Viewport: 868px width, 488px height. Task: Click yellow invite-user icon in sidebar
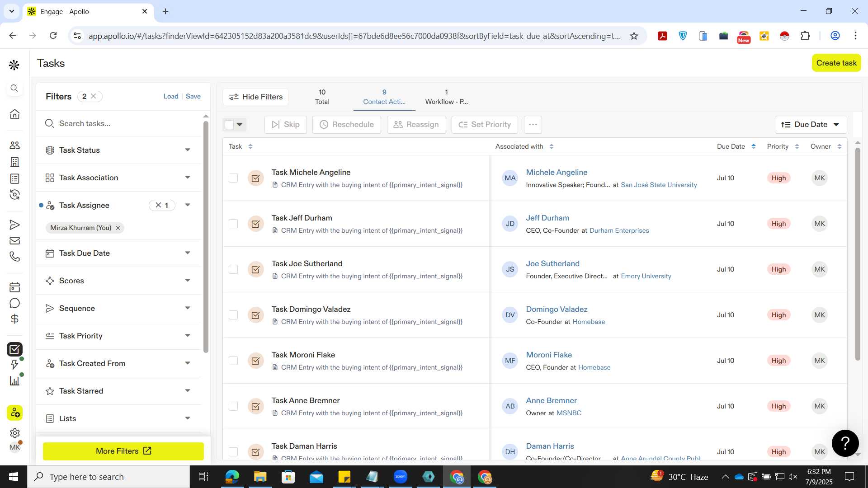(x=14, y=413)
